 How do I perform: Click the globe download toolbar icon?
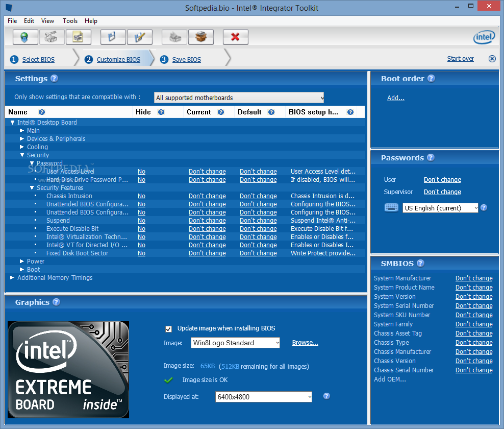(x=25, y=37)
